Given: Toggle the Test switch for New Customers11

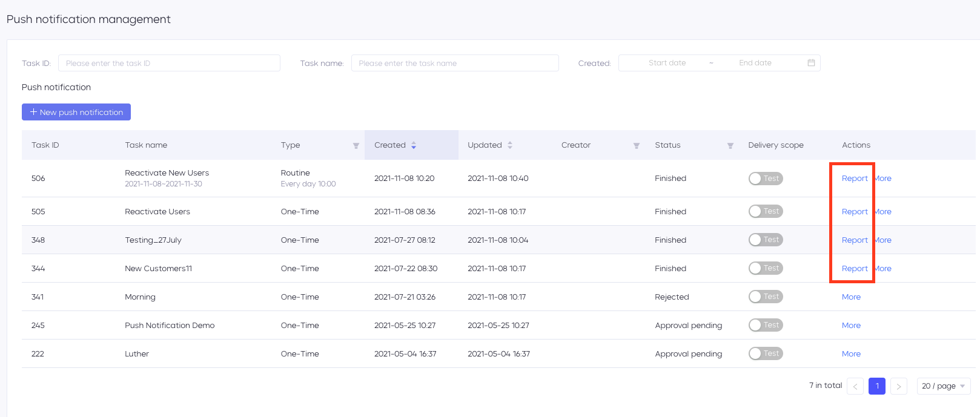Looking at the screenshot, I should pos(766,268).
